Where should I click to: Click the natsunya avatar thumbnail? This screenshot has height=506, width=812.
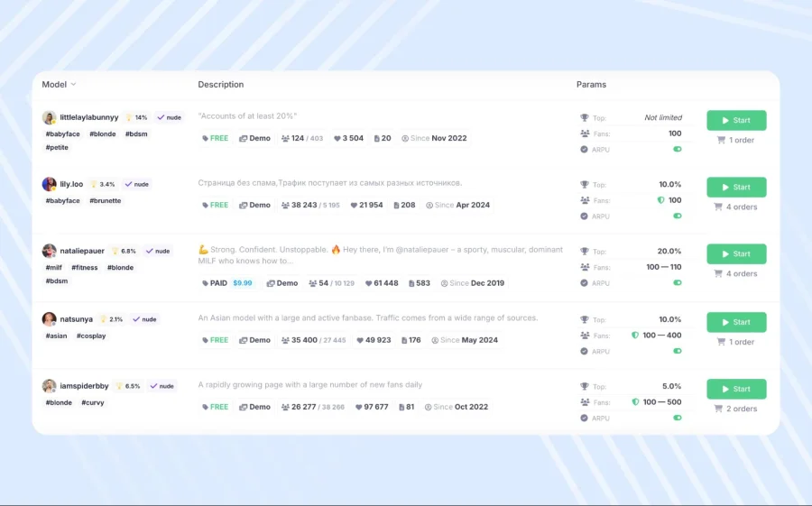tap(50, 319)
